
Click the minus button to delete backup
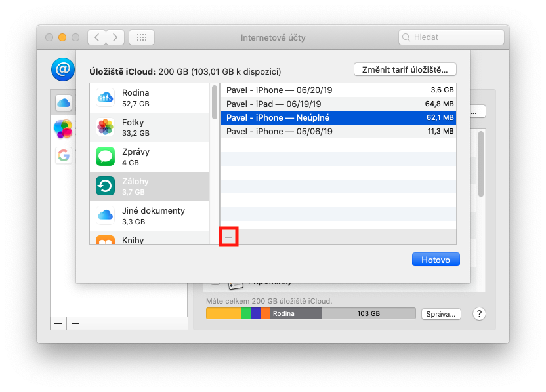(x=228, y=237)
